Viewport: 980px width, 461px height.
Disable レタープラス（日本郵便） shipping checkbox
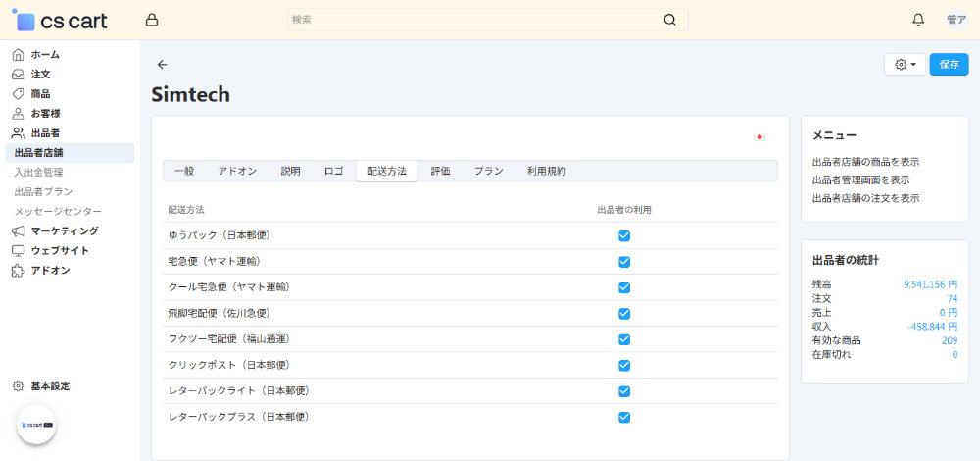click(624, 417)
